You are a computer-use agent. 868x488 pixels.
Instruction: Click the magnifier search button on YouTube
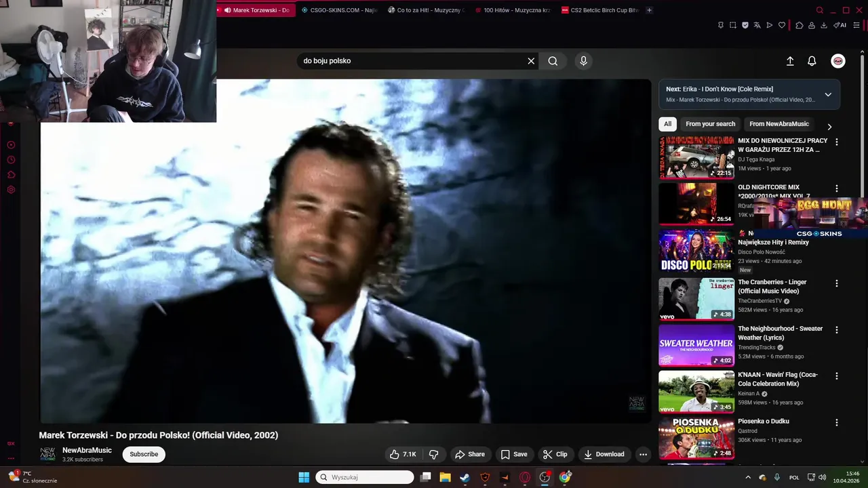click(553, 61)
